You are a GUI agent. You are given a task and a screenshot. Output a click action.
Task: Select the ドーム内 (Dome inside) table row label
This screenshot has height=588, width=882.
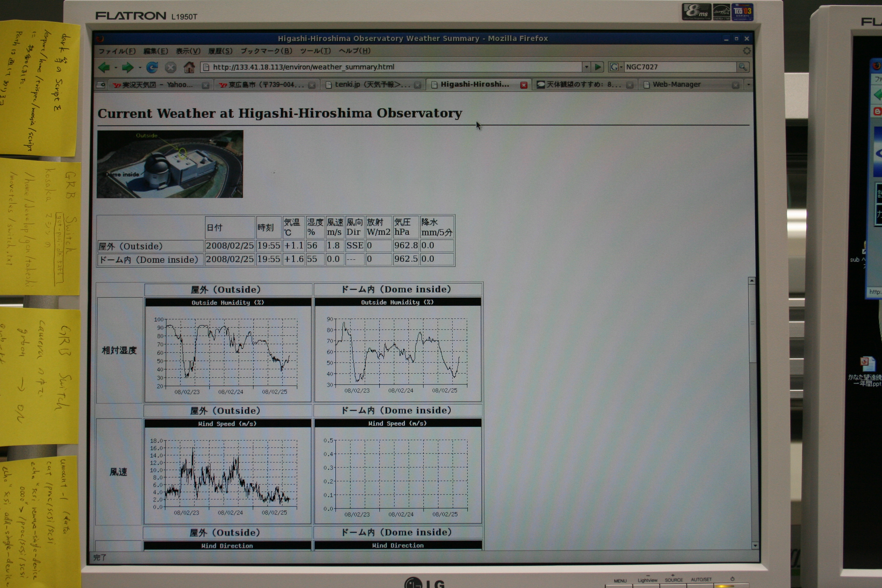coord(150,260)
